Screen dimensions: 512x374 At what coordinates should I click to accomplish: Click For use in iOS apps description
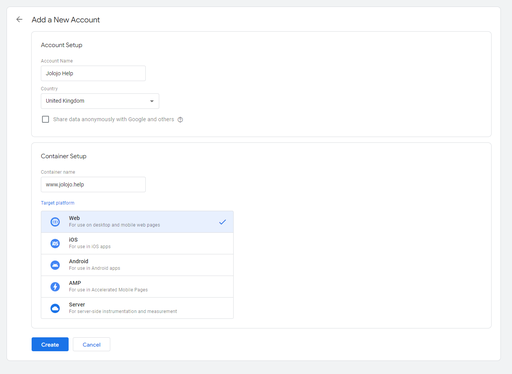click(90, 247)
